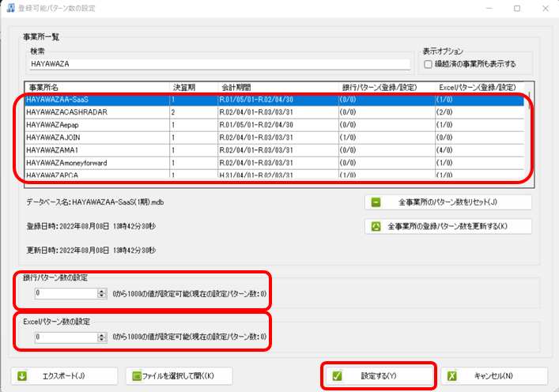
Task: Click the app icon in the title bar
Action: pos(10,8)
